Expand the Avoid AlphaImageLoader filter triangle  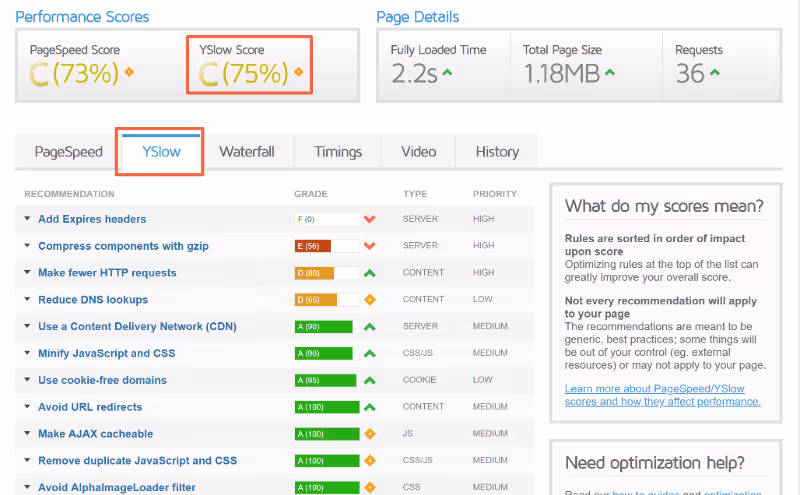[27, 487]
